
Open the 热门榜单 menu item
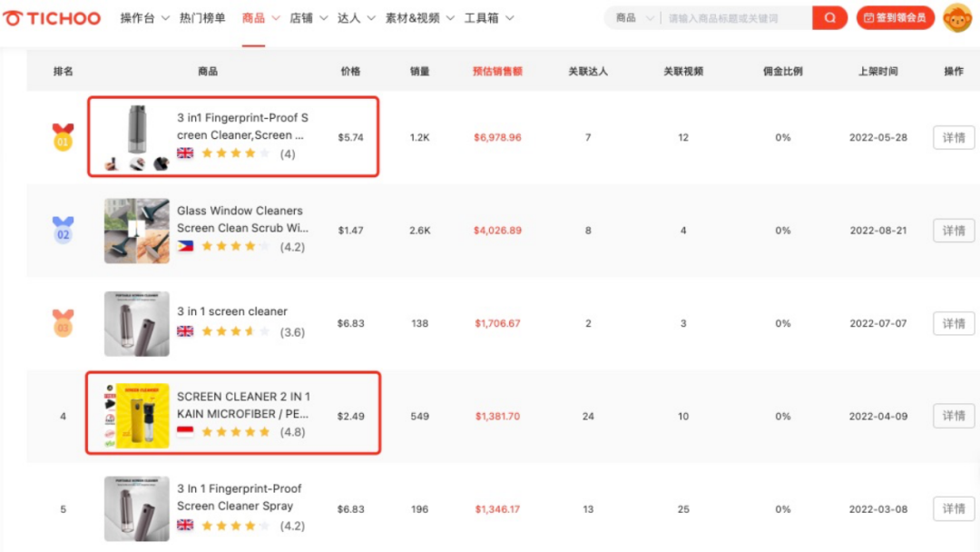point(201,18)
